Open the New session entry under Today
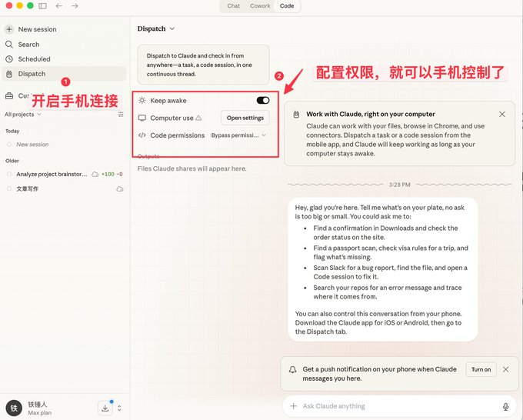 (x=32, y=145)
